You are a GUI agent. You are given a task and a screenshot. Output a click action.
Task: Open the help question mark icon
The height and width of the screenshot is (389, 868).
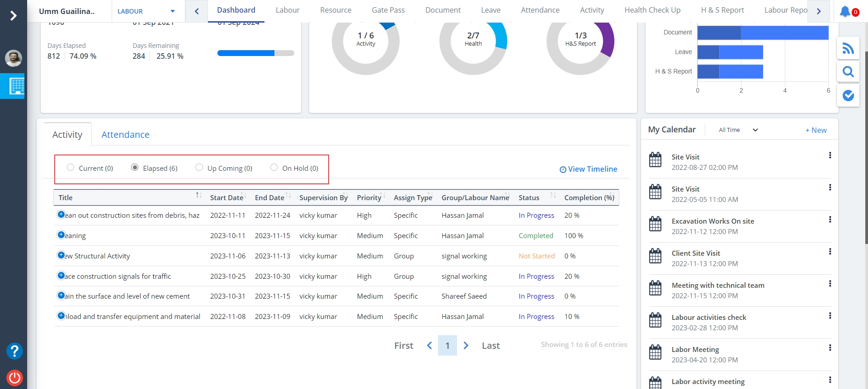(14, 351)
